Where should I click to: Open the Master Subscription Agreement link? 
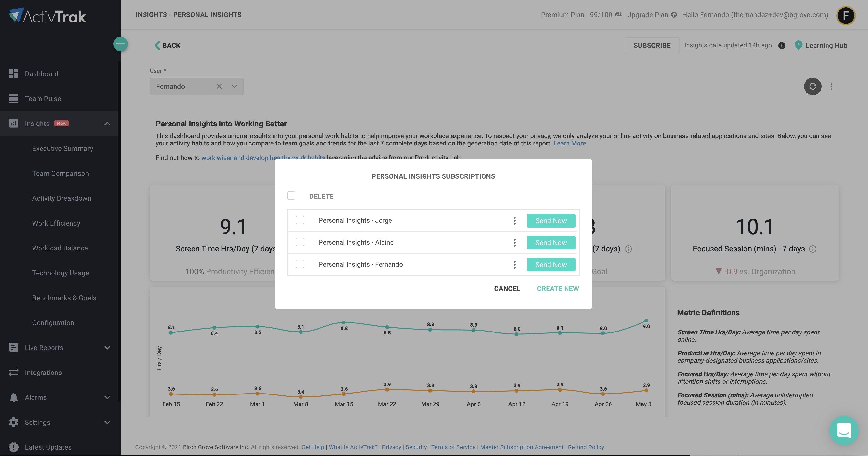click(x=522, y=447)
